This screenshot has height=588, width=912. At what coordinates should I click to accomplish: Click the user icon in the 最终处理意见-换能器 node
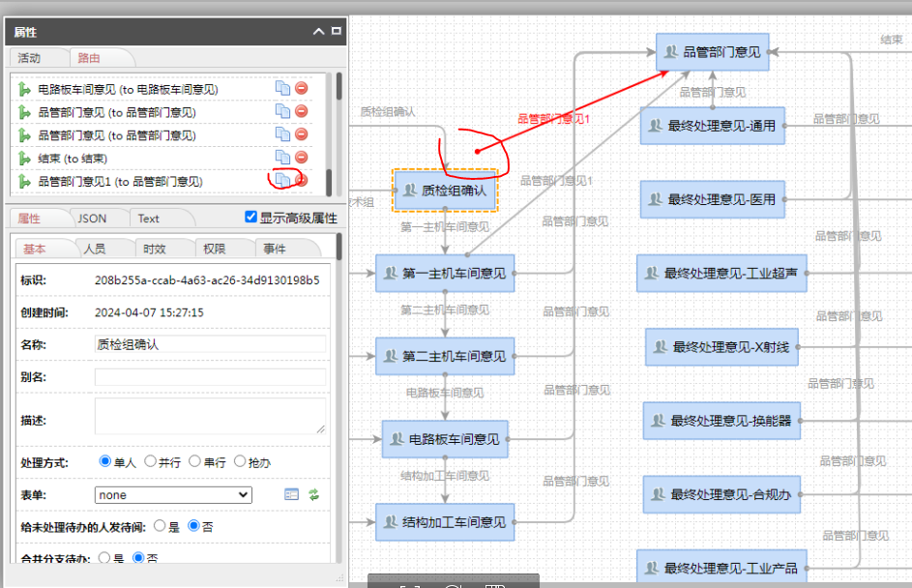[658, 421]
